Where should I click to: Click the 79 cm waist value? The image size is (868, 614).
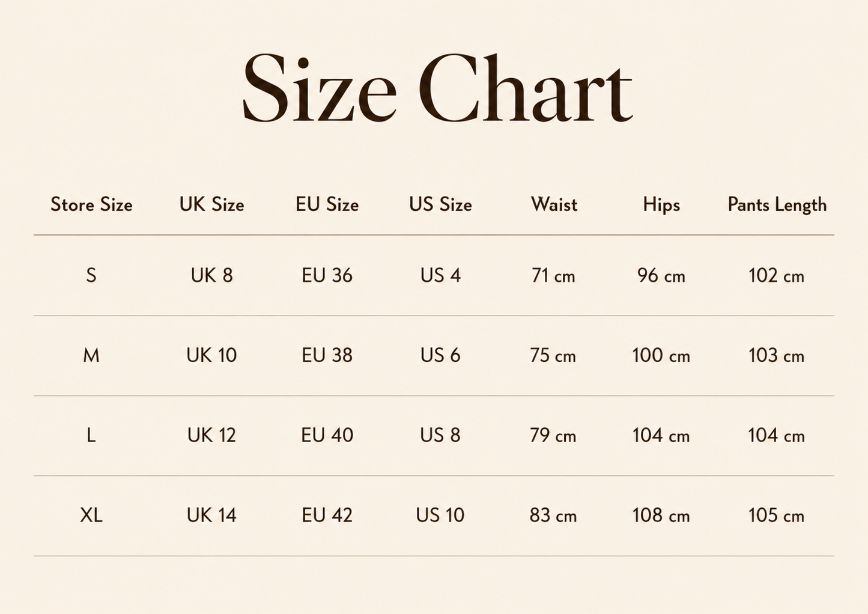click(x=553, y=435)
